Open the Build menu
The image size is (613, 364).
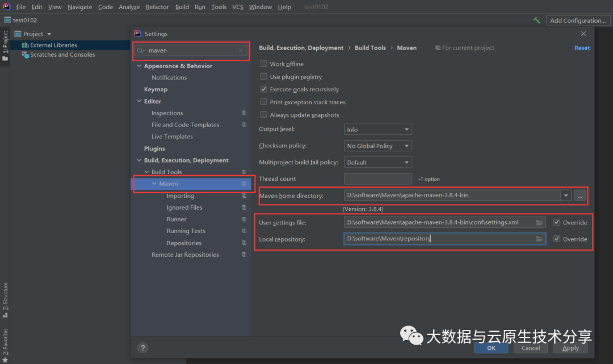point(182,7)
